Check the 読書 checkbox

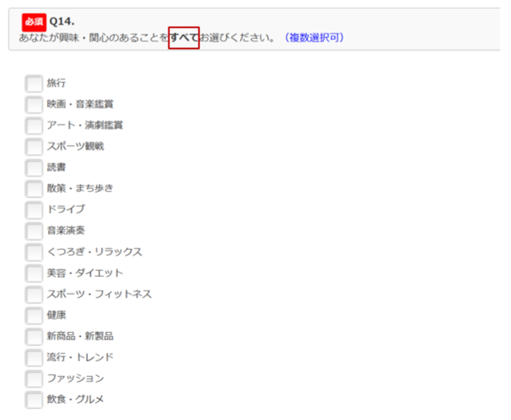point(33,168)
